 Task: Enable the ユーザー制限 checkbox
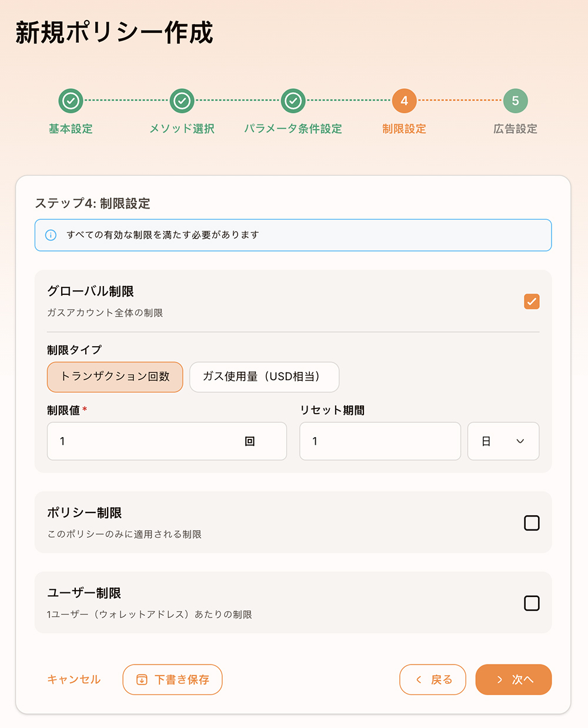click(532, 603)
